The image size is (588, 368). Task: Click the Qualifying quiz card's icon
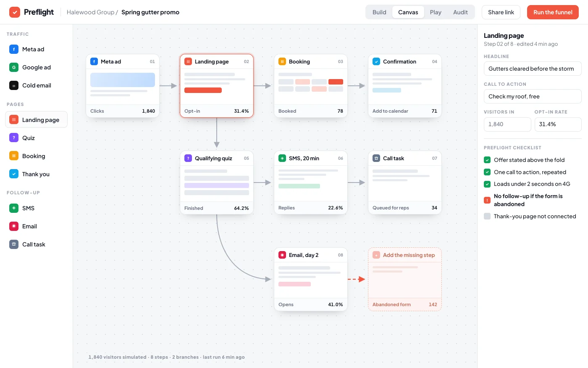click(x=188, y=158)
